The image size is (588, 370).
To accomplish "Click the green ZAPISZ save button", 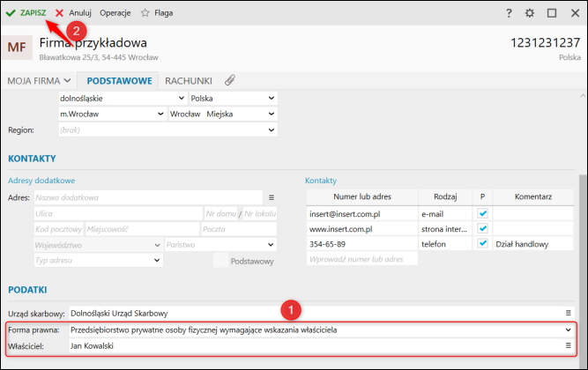I will pyautogui.click(x=26, y=12).
